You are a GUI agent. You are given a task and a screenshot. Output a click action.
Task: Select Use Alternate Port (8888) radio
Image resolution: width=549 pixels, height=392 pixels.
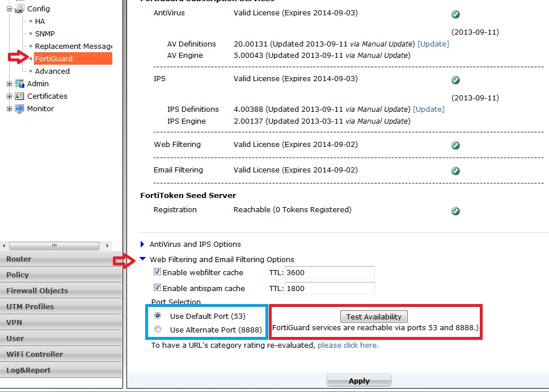158,329
